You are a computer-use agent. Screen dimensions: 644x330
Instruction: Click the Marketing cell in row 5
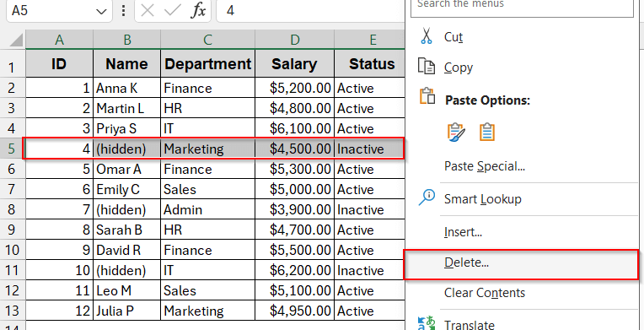click(208, 149)
